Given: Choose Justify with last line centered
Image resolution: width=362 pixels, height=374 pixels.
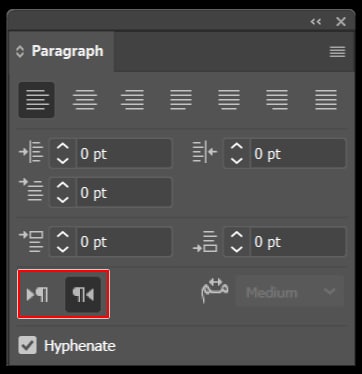Looking at the screenshot, I should coord(229,100).
